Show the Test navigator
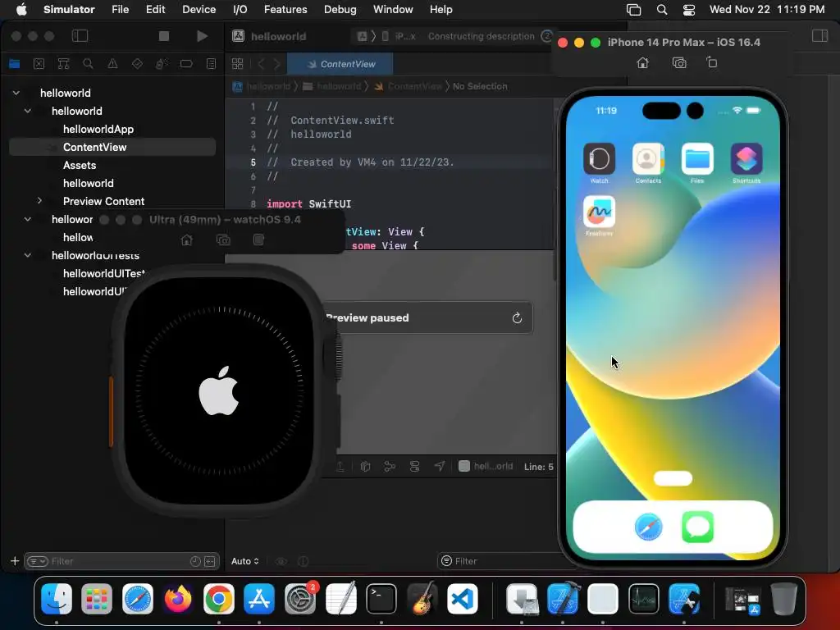Viewport: 840px width, 630px height. click(137, 64)
